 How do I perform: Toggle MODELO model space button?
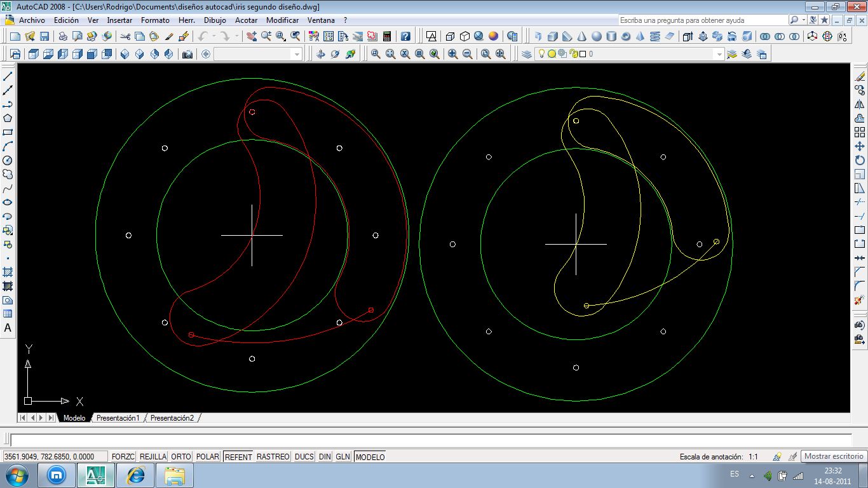pyautogui.click(x=370, y=456)
